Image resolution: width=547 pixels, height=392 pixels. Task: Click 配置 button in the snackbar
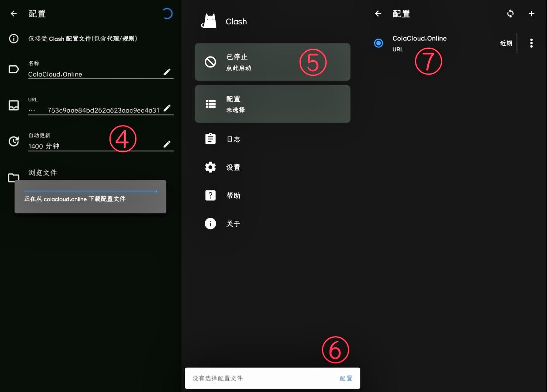(x=346, y=378)
